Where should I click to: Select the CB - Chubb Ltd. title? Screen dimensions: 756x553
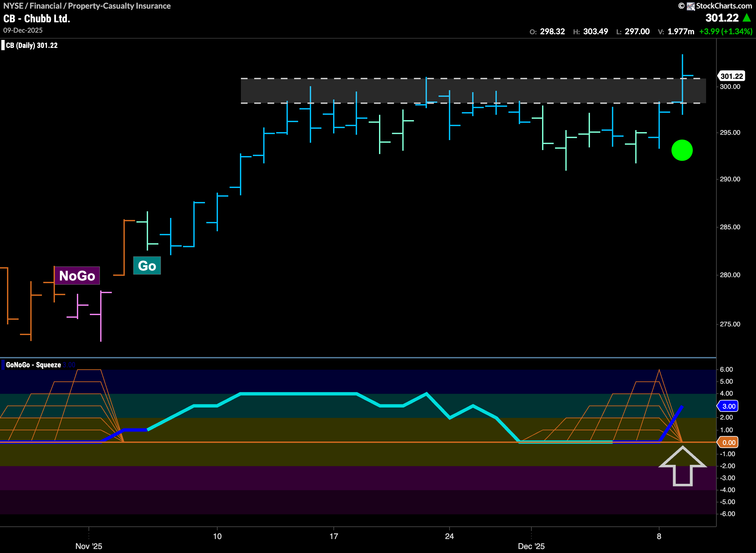[37, 18]
